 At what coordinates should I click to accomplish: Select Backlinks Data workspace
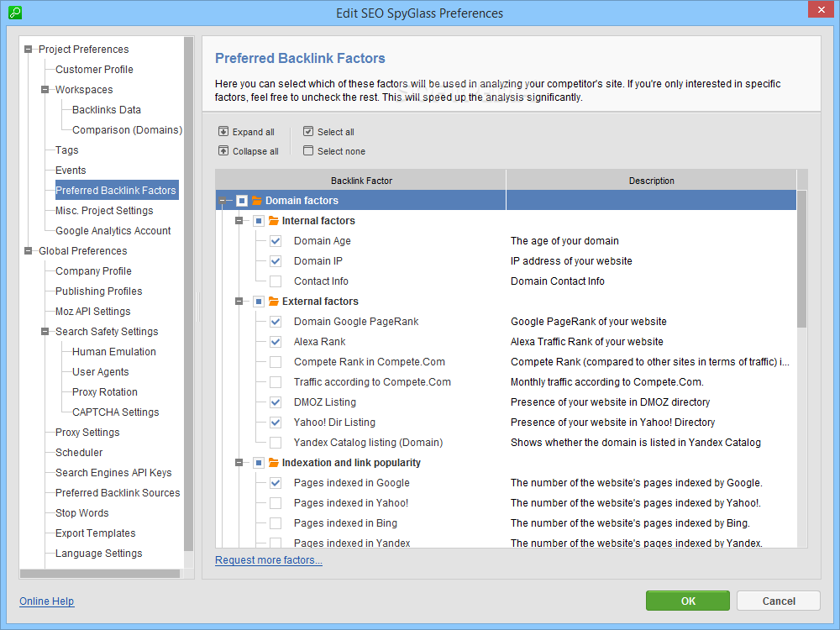[107, 110]
